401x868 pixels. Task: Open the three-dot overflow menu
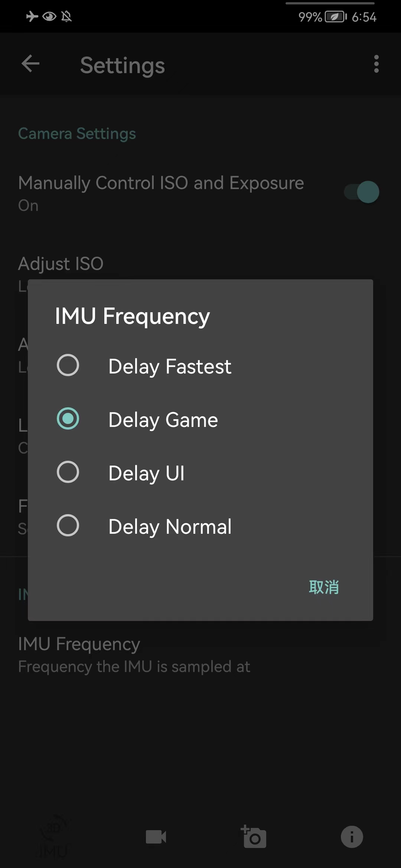pyautogui.click(x=376, y=64)
